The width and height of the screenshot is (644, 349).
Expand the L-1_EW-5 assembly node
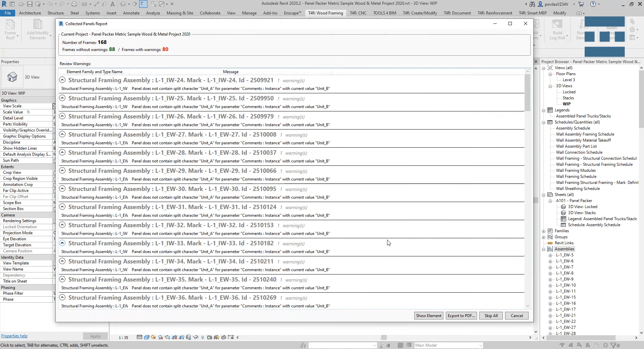(x=550, y=255)
